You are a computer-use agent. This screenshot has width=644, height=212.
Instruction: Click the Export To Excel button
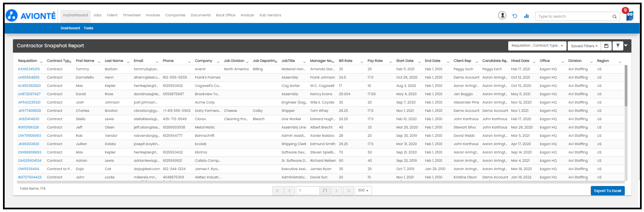[607, 191]
